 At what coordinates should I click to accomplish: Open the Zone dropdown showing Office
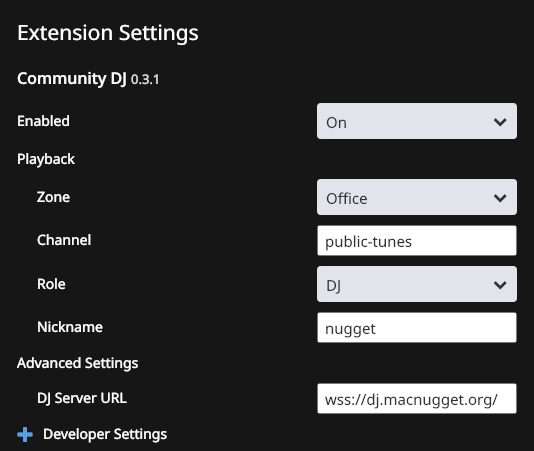pyautogui.click(x=417, y=197)
